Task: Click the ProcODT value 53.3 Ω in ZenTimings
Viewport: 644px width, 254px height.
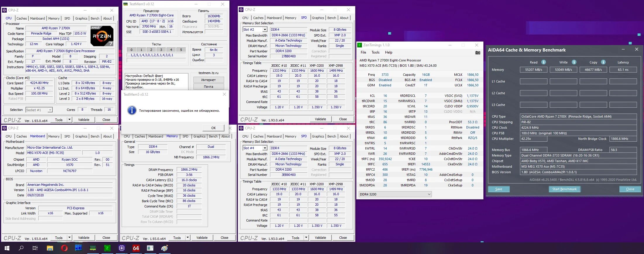Action: pyautogui.click(x=473, y=122)
